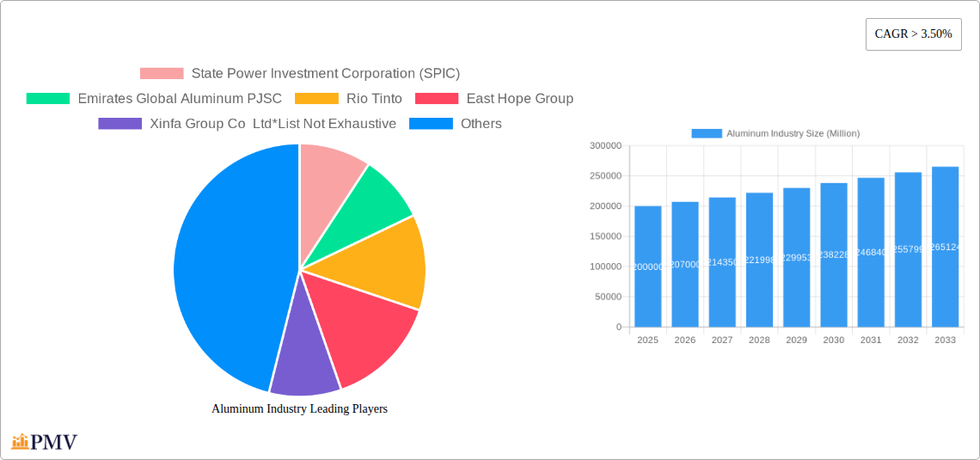Click the 2029 bar in chart
This screenshot has height=460, width=980.
click(x=796, y=257)
